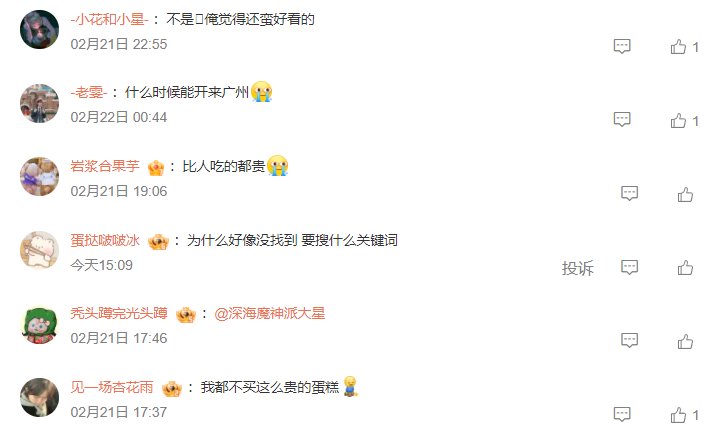Reply to 秃头蹲完光头蹲 via comment icon
The width and height of the screenshot is (728, 434).
coord(630,340)
